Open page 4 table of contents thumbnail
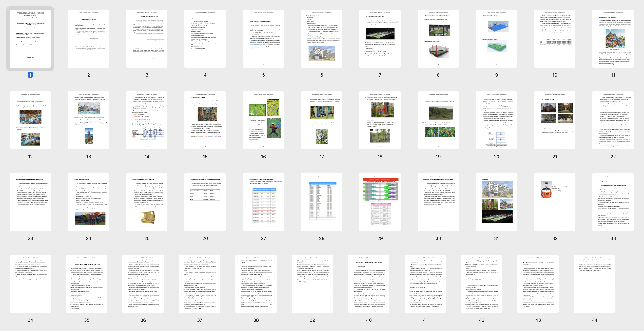This screenshot has width=644, height=331. (205, 38)
